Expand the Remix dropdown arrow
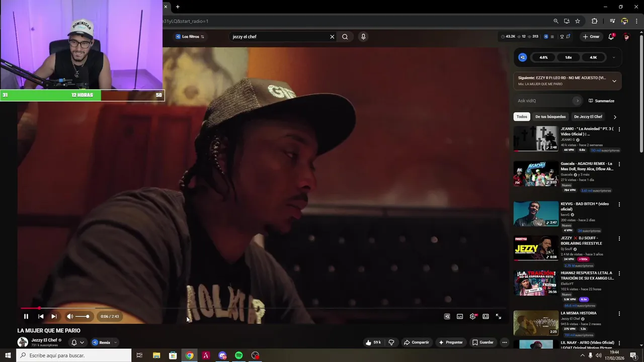Viewport: 644px width, 362px height. [115, 342]
